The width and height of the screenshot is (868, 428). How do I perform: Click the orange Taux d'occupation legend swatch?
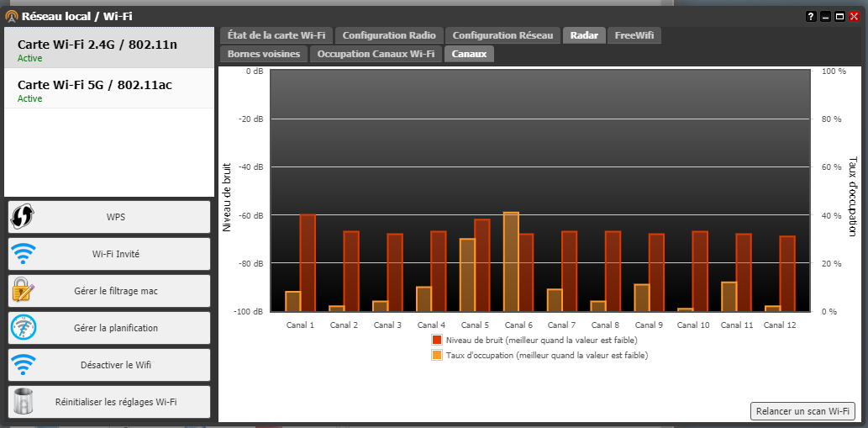(x=437, y=355)
